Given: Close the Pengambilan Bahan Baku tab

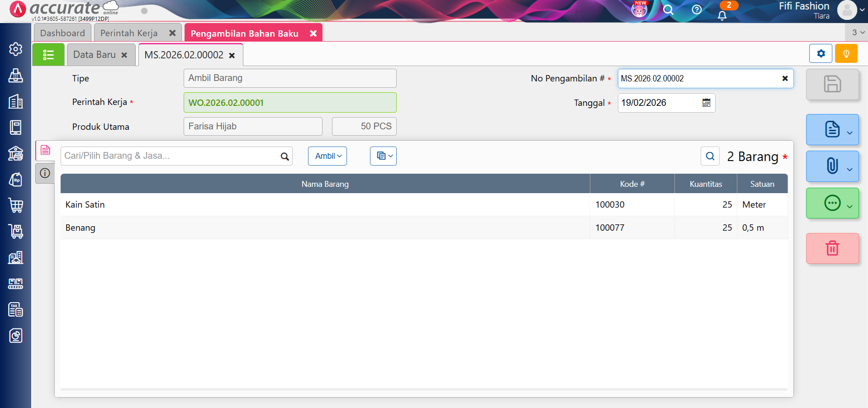Looking at the screenshot, I should tap(313, 33).
